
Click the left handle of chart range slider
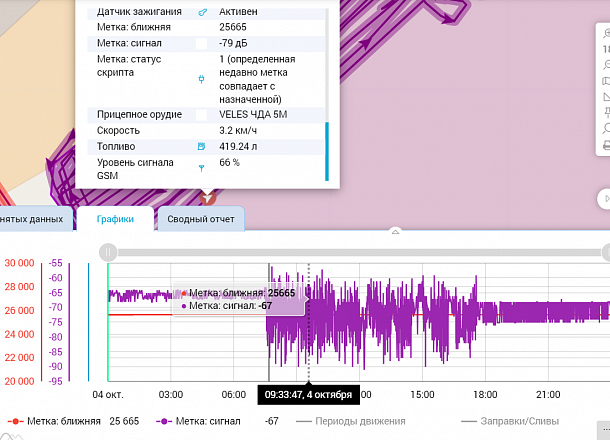[108, 252]
